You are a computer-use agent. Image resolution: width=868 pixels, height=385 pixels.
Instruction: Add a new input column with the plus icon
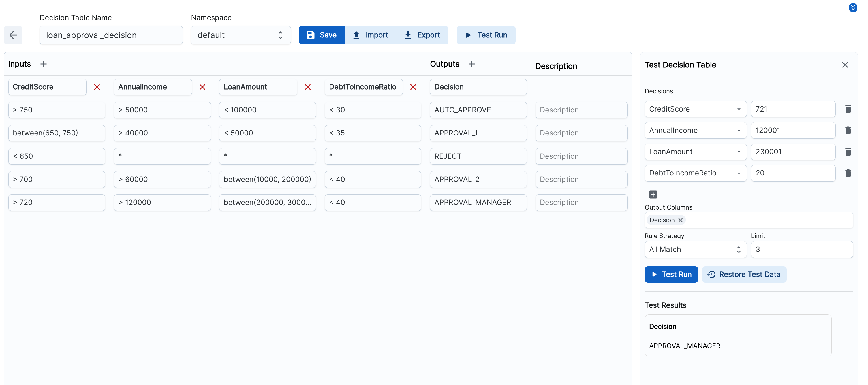click(x=44, y=64)
